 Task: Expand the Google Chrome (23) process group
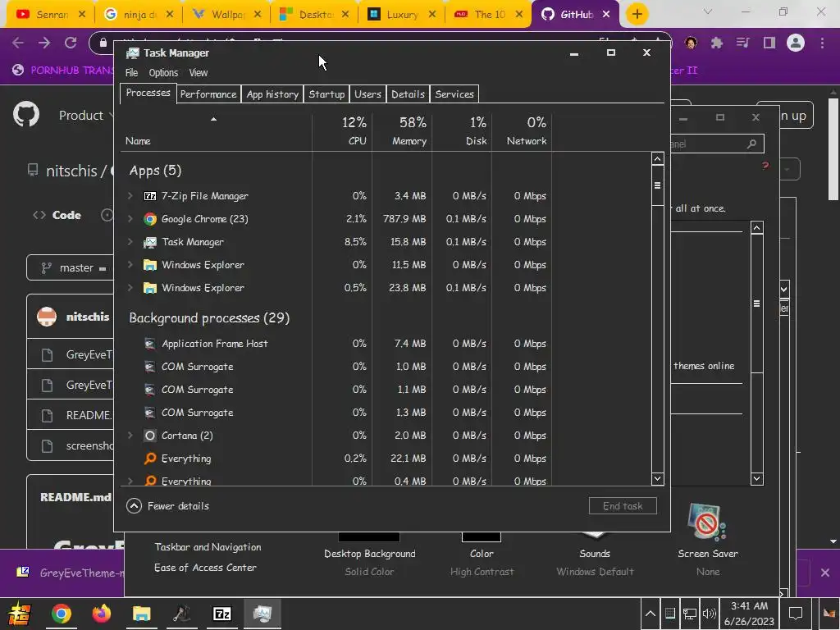(130, 219)
